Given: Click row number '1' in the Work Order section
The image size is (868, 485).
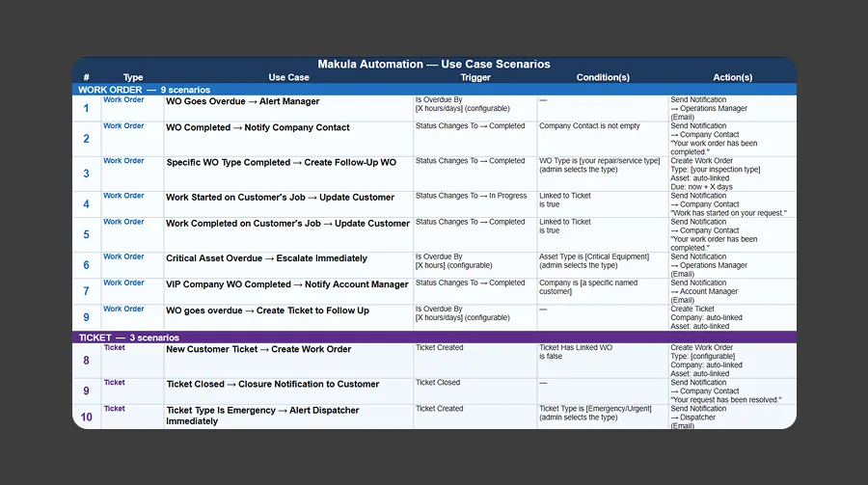Looking at the screenshot, I should tap(86, 108).
